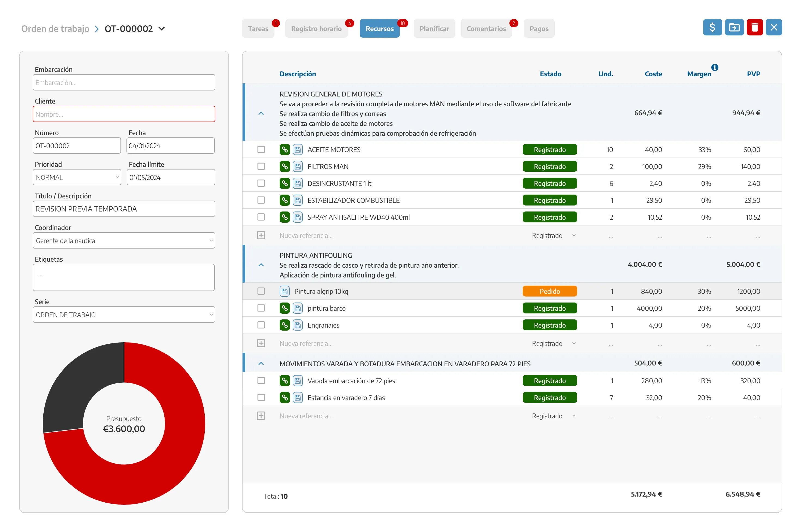Screen dimensions: 792x532
Task: Check the DESINCRUSTANTE 1 lt checkbox
Action: point(261,183)
